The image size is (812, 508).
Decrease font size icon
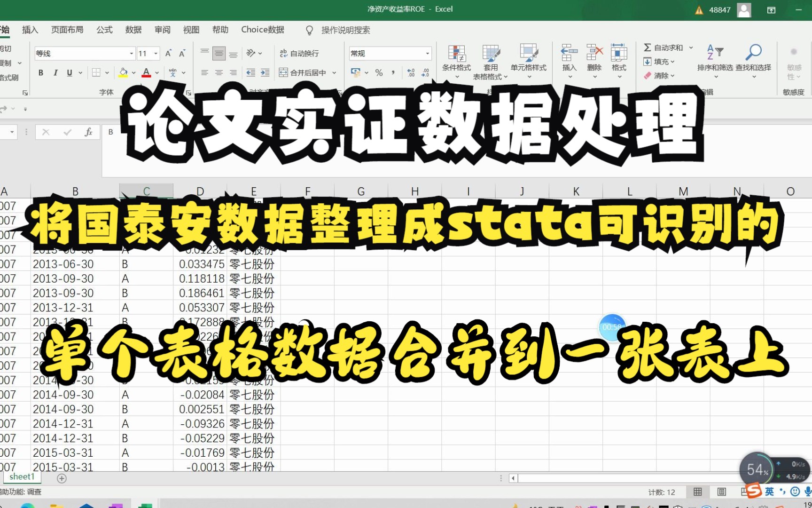pos(182,53)
